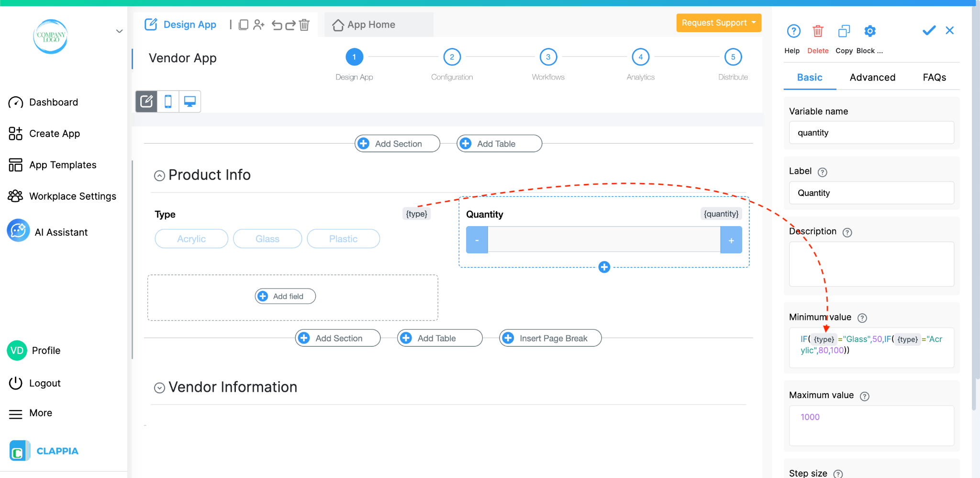Viewport: 980px width, 478px height.
Task: Open the More menu
Action: [x=30, y=413]
